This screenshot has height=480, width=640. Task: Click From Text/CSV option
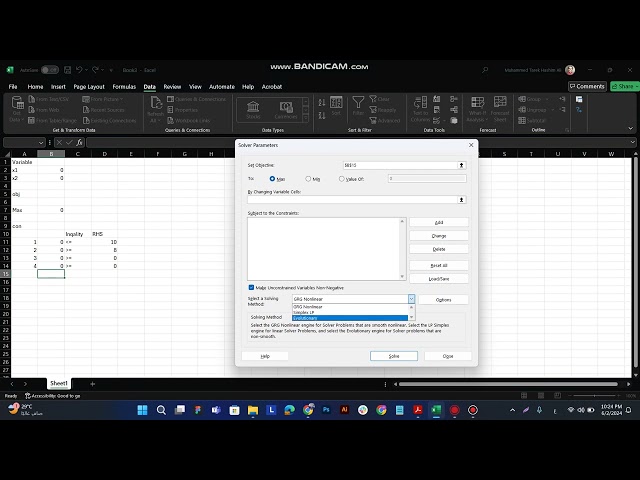tap(48, 99)
